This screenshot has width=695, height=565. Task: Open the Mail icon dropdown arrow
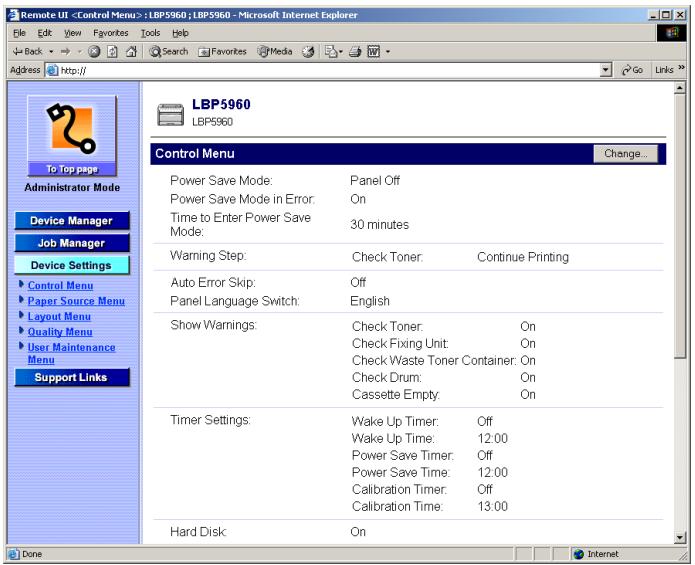click(341, 52)
